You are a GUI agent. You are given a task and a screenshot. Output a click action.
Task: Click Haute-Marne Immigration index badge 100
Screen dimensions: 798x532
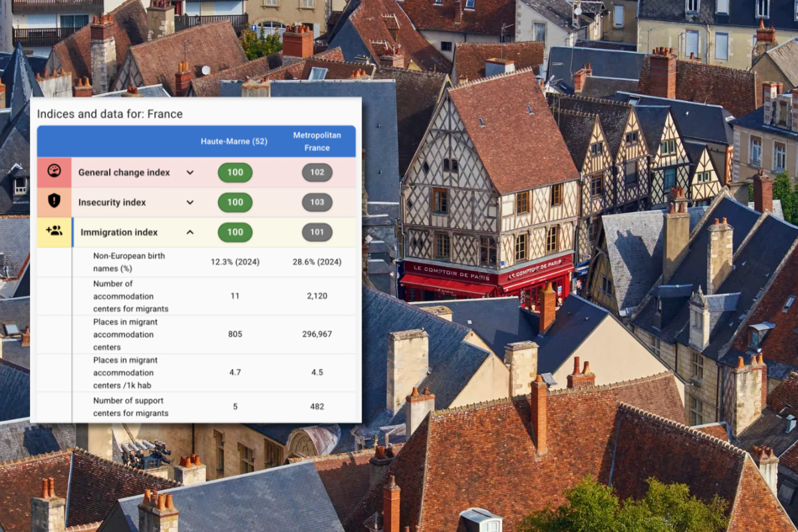click(235, 232)
